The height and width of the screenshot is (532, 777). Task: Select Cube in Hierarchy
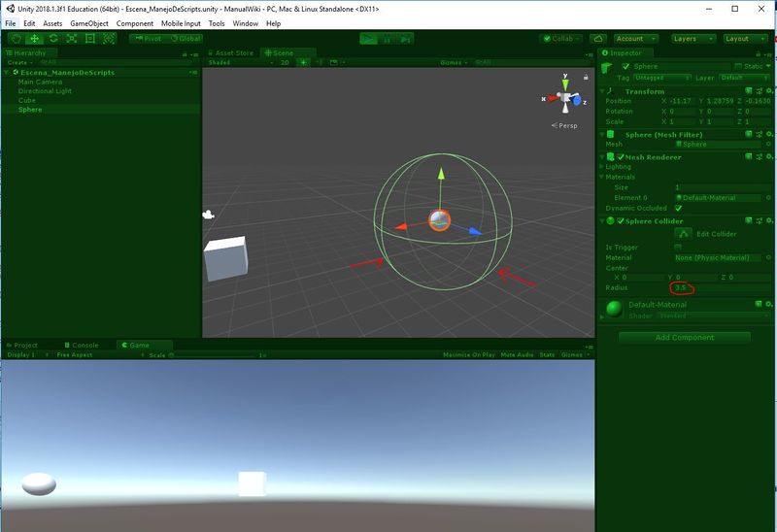click(27, 100)
